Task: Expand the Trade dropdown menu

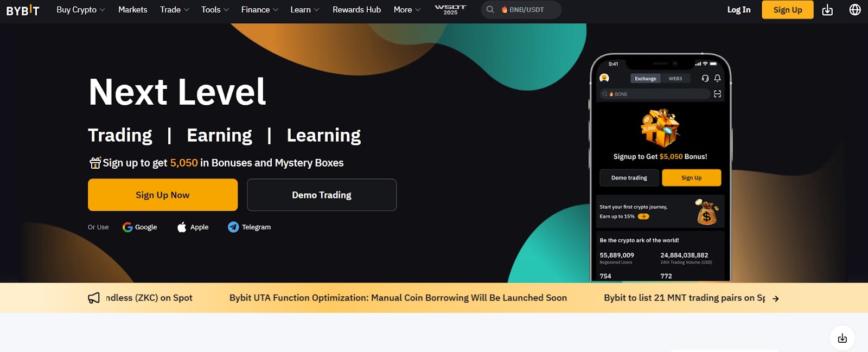Action: (174, 10)
